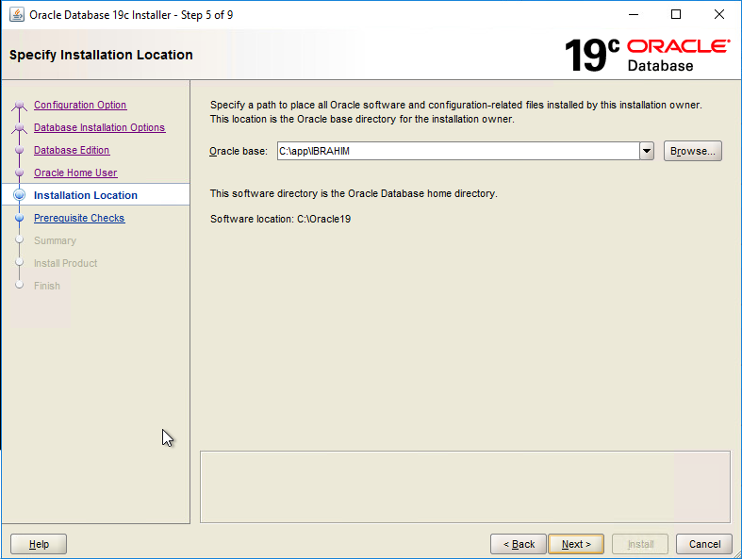
Task: Click the Finish step label
Action: pyautogui.click(x=47, y=286)
